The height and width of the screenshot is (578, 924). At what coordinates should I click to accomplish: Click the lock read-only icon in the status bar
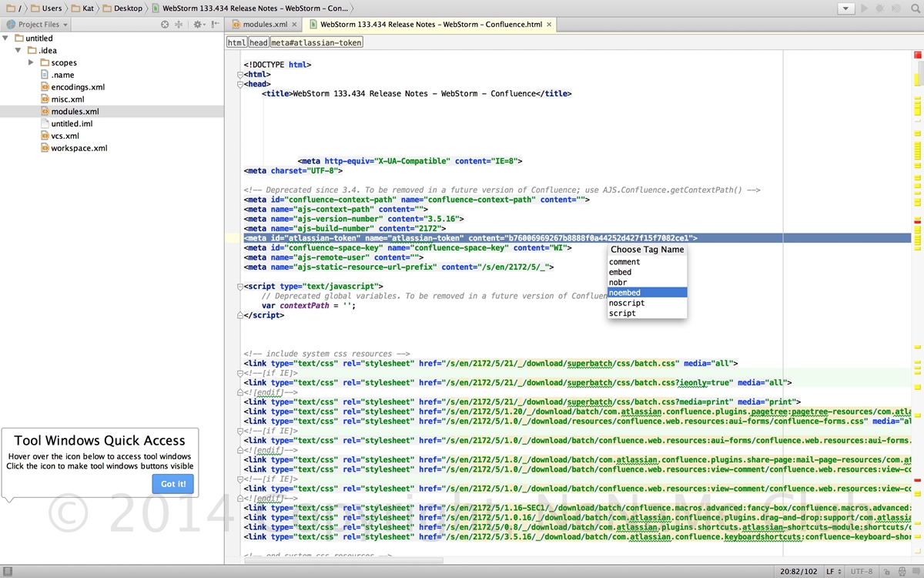tap(888, 572)
